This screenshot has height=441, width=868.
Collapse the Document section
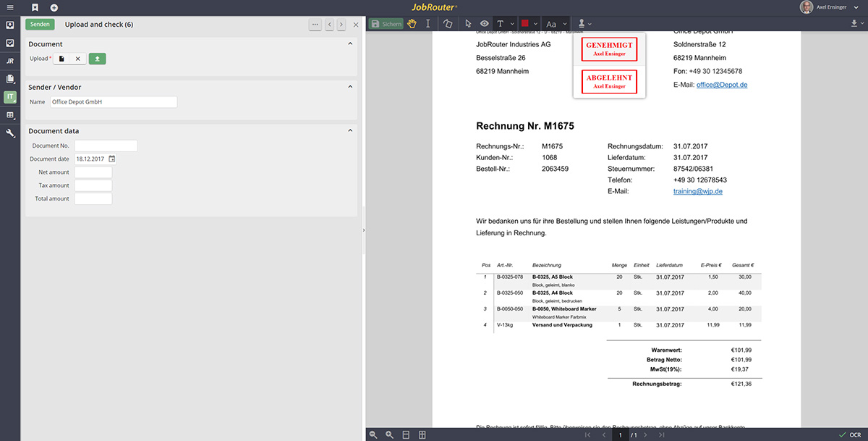(351, 44)
